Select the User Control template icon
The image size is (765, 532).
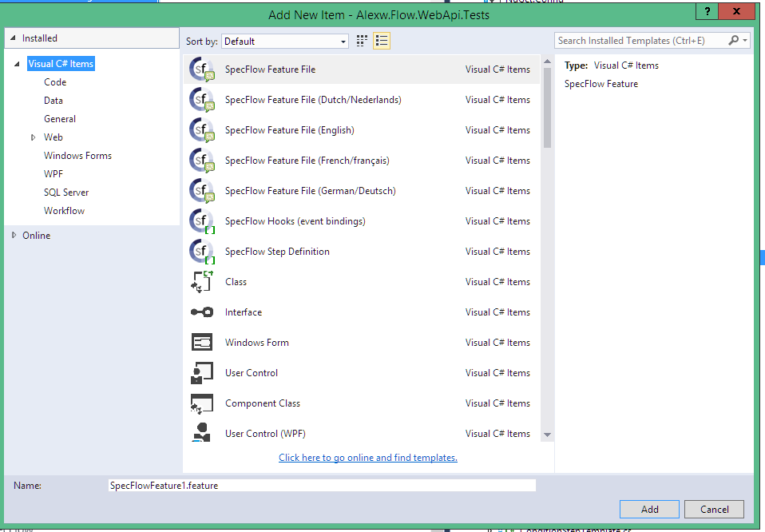tap(202, 373)
